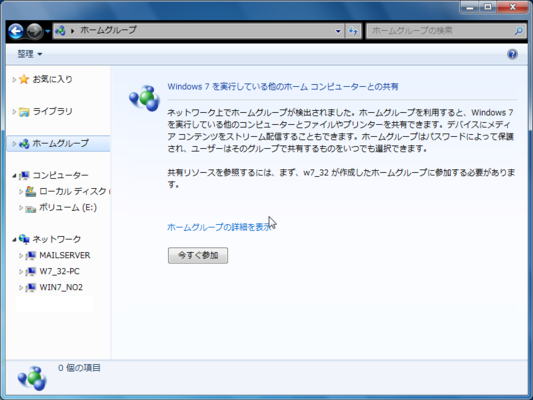Click the homegroup icon in the details pane

pos(32,378)
